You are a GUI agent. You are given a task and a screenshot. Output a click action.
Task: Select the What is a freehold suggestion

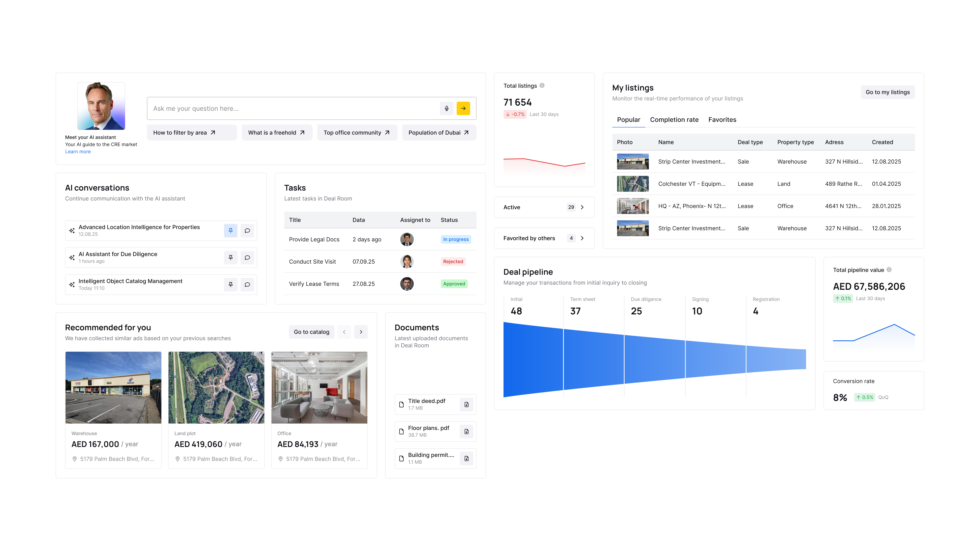coord(277,133)
